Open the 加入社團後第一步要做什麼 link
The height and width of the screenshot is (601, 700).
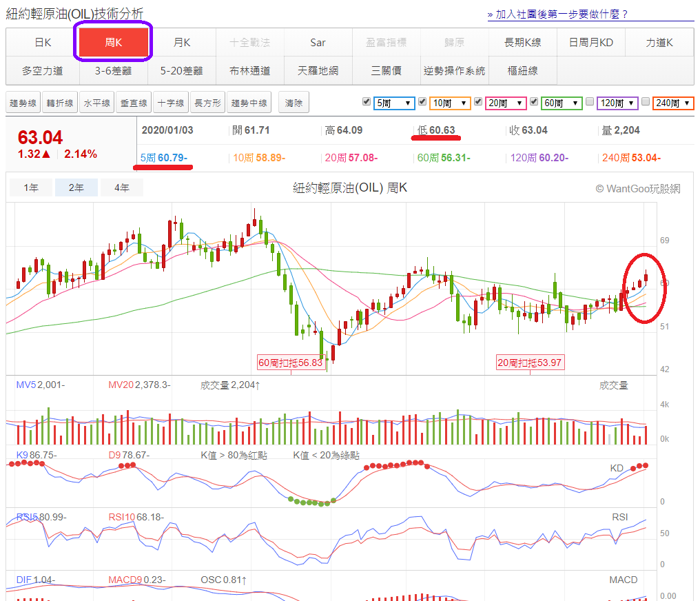(557, 14)
